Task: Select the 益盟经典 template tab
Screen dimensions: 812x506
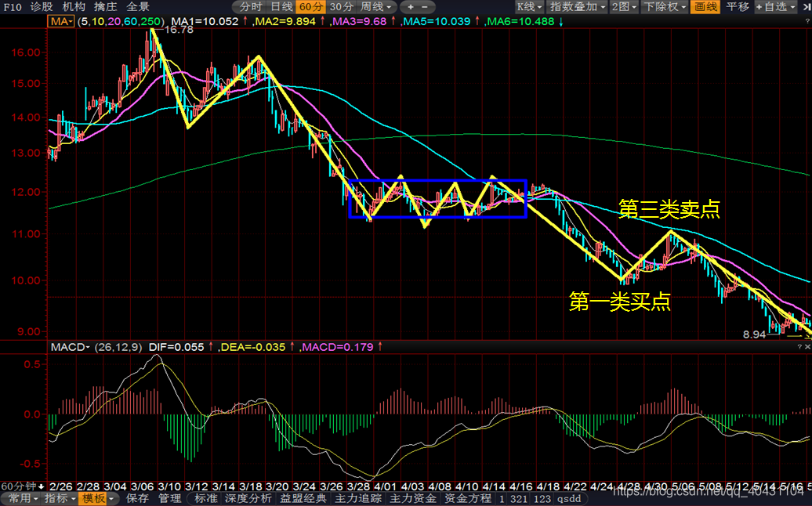Action: pyautogui.click(x=303, y=498)
